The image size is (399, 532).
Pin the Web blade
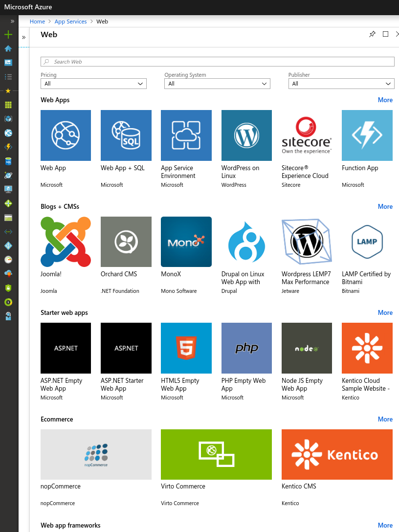(372, 34)
